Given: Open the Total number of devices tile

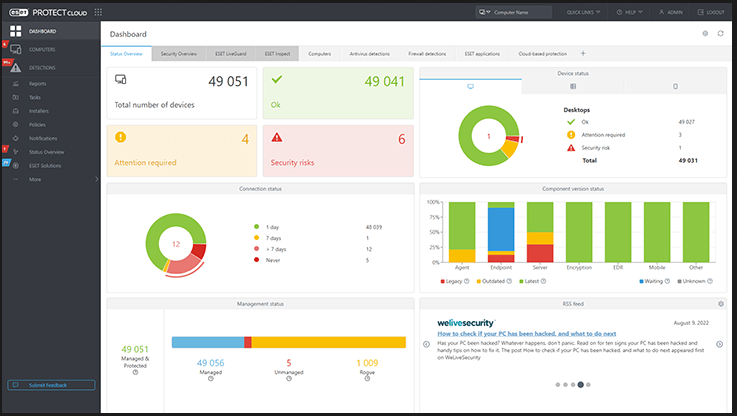Looking at the screenshot, I should [182, 93].
